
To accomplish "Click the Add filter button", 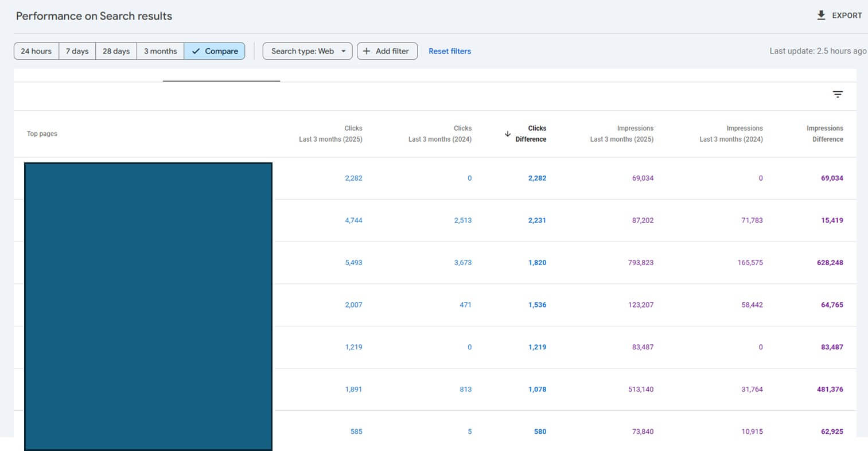I will point(387,51).
